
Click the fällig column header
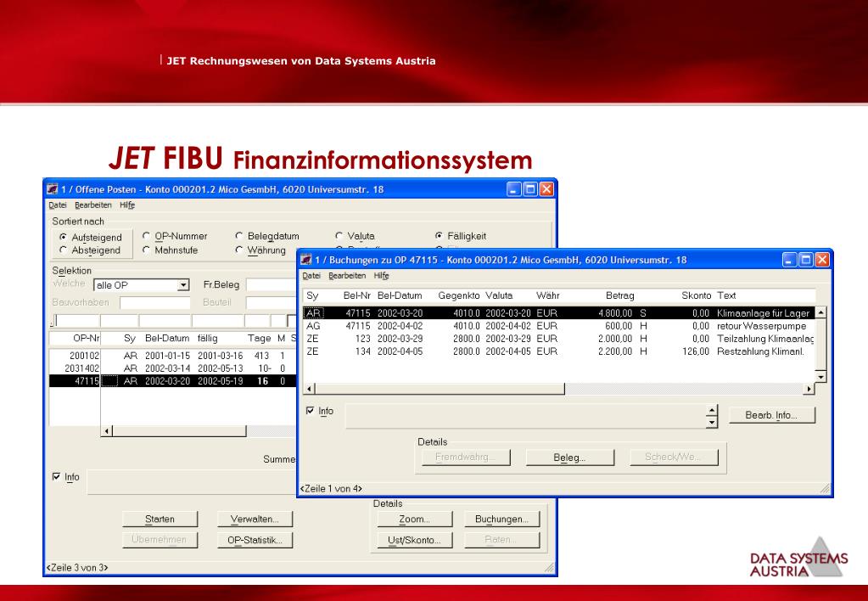point(208,338)
